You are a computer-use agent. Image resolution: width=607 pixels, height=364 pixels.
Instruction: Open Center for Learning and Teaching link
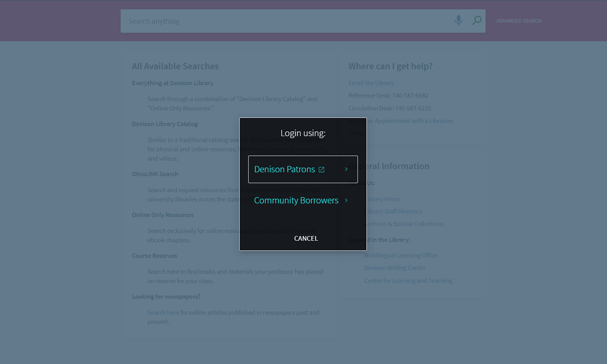point(408,281)
